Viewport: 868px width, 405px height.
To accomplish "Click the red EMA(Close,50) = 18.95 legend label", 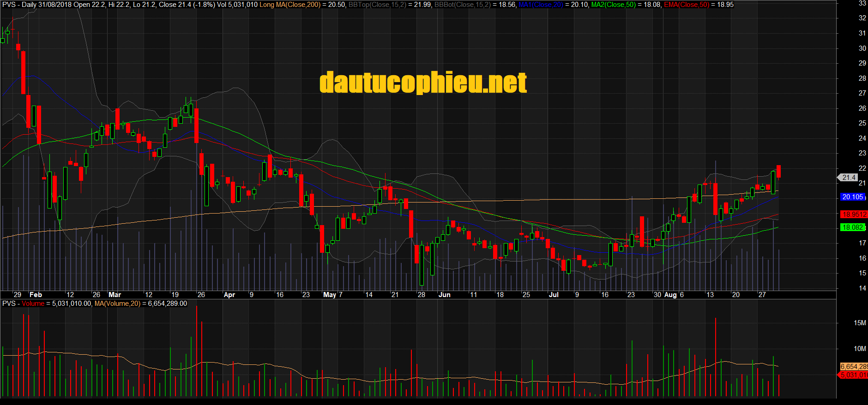I will pos(699,5).
